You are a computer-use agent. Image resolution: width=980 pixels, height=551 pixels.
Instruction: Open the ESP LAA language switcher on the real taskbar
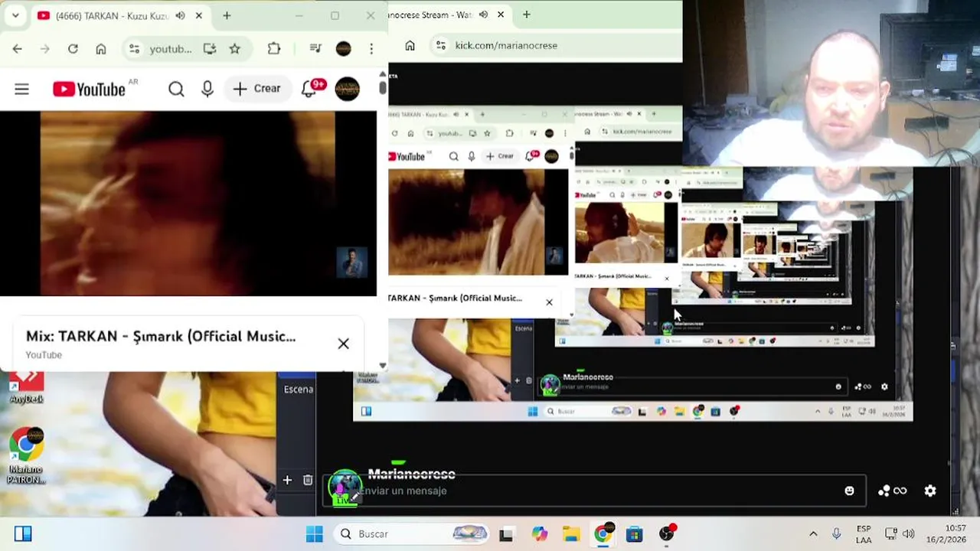pos(864,533)
